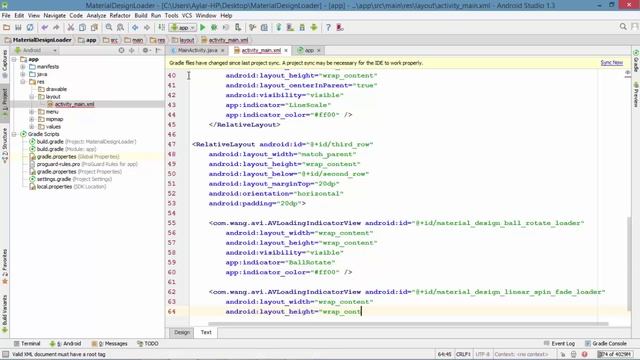Click Scroll from Source icon in project panel
This screenshot has height=360, width=640.
[121, 50]
